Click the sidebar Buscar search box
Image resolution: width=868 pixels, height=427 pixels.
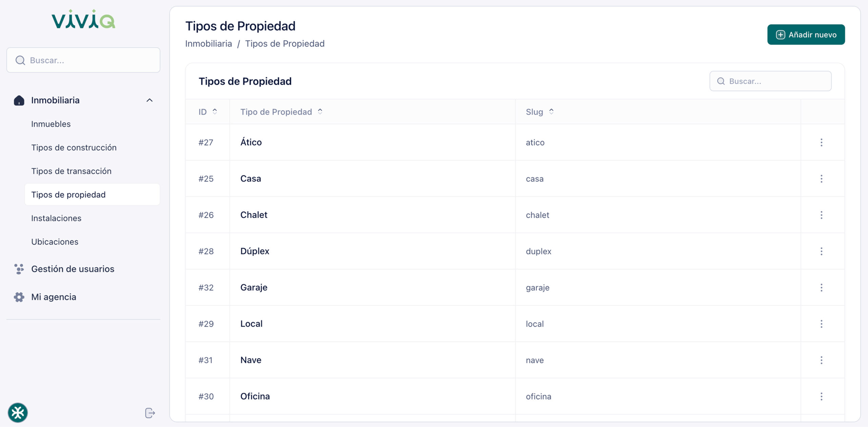coord(83,60)
